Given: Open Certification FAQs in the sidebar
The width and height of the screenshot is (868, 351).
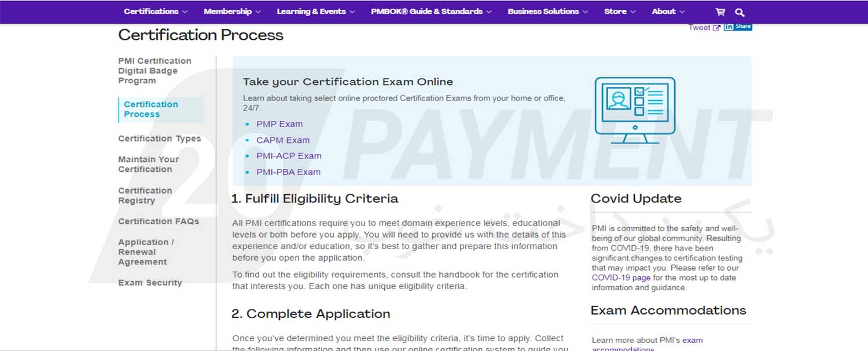Looking at the screenshot, I should click(159, 221).
